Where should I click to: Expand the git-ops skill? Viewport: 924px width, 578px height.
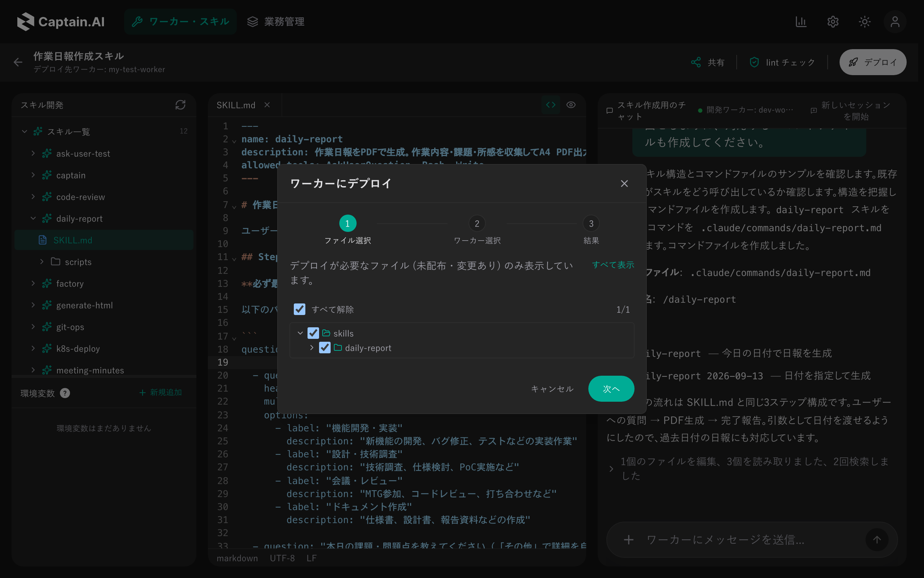(33, 327)
